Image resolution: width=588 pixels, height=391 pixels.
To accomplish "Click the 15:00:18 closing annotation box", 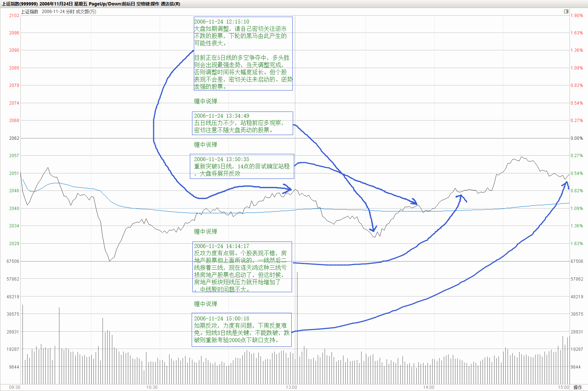I will pos(242,329).
